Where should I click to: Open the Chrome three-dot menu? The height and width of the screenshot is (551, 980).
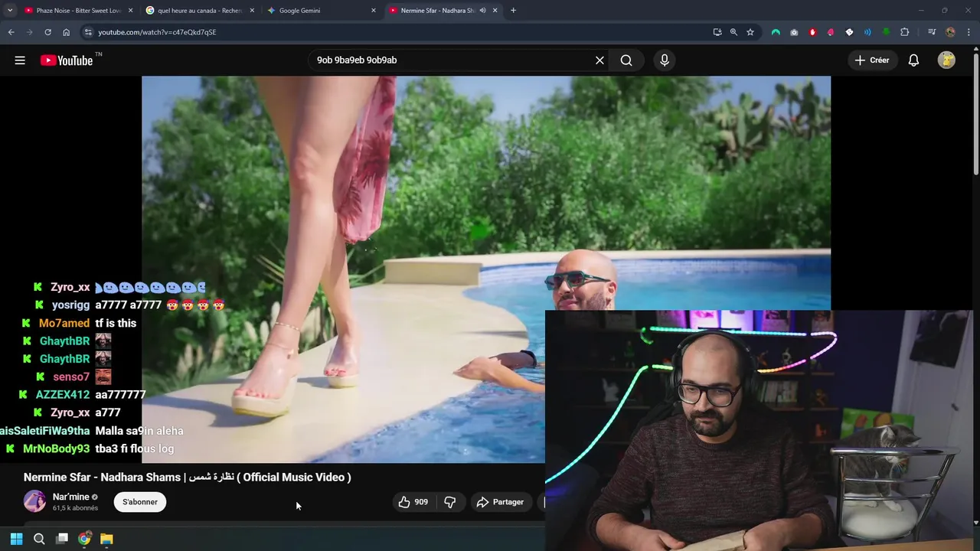969,32
